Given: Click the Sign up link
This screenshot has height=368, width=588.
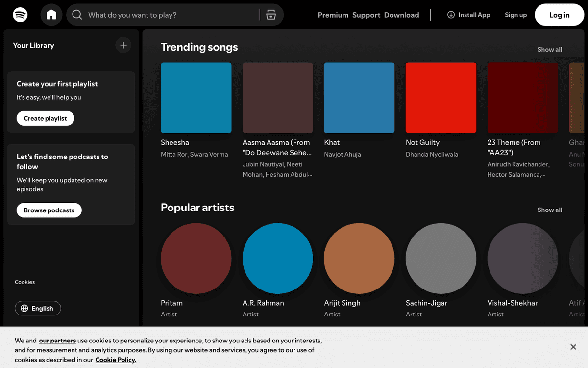Looking at the screenshot, I should (x=515, y=15).
